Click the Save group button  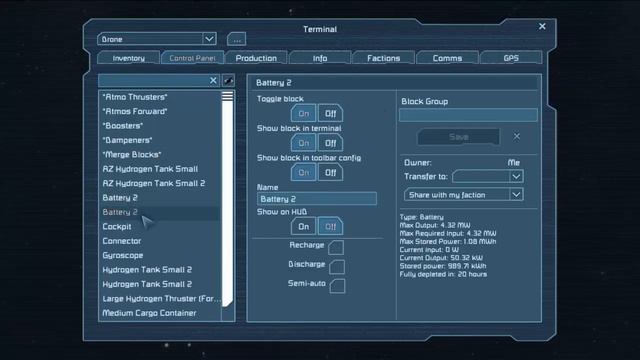coord(458,137)
